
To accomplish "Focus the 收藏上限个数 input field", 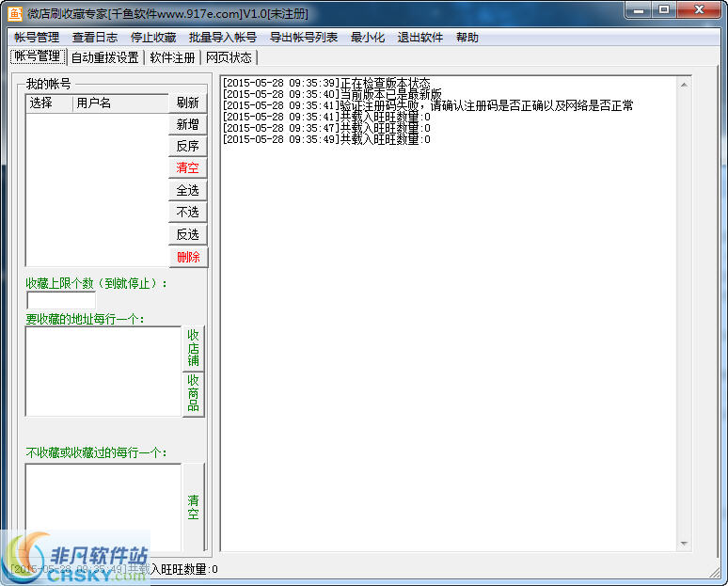I will click(x=61, y=300).
